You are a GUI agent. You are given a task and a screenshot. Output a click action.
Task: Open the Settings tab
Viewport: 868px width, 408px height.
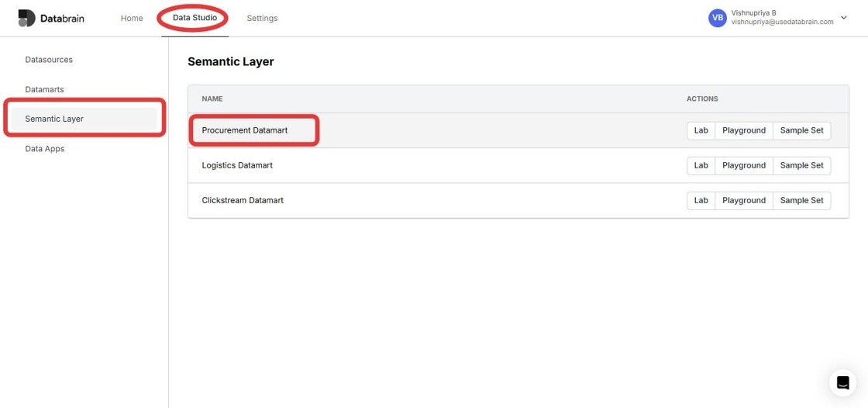pyautogui.click(x=263, y=19)
